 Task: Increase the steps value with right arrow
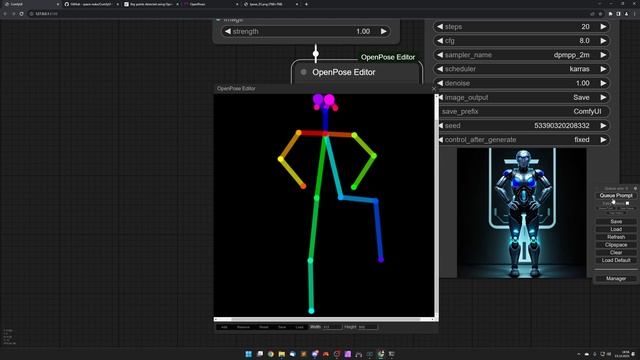tap(603, 27)
